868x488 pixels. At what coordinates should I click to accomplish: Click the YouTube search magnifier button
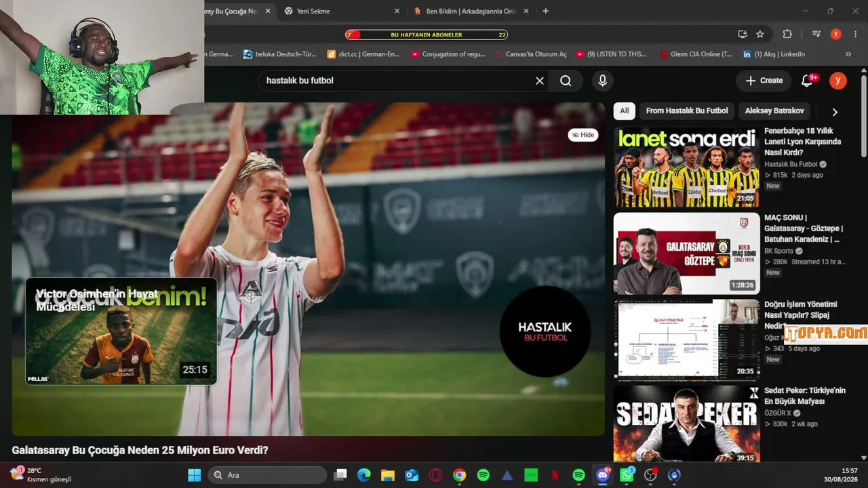point(566,81)
